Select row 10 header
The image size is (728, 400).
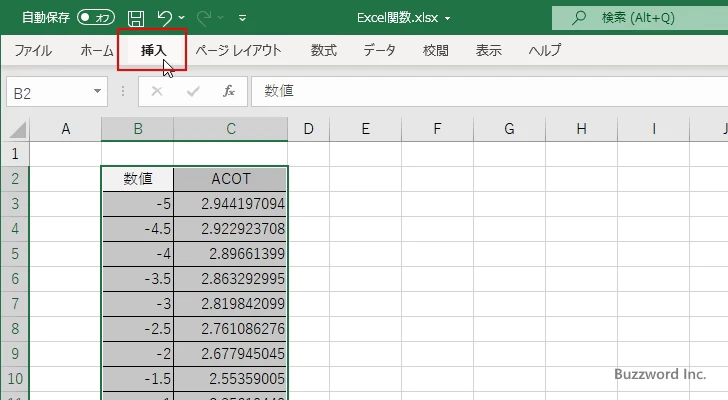click(x=15, y=379)
